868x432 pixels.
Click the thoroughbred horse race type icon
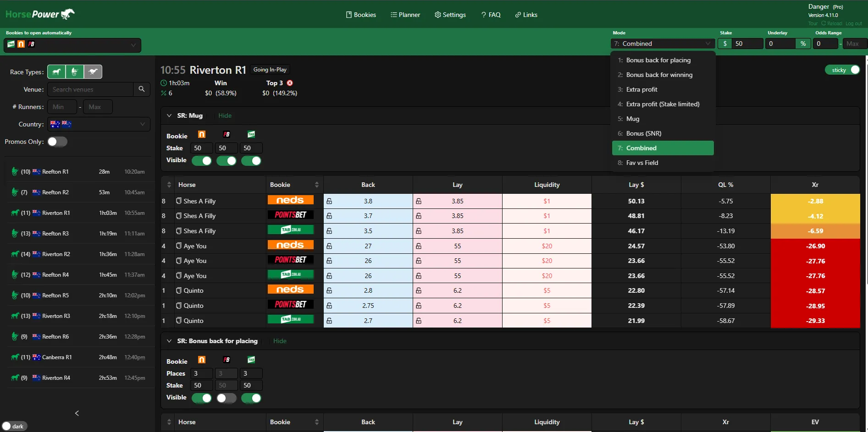[56, 71]
